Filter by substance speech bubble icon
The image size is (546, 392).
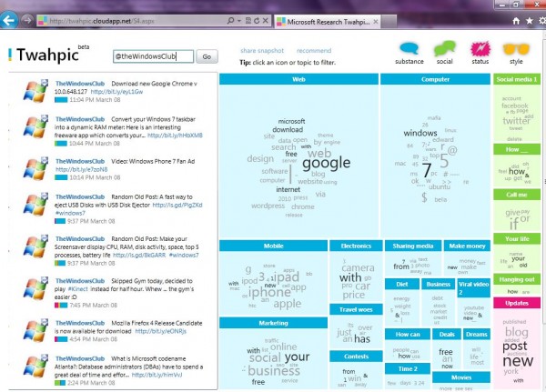pyautogui.click(x=409, y=49)
